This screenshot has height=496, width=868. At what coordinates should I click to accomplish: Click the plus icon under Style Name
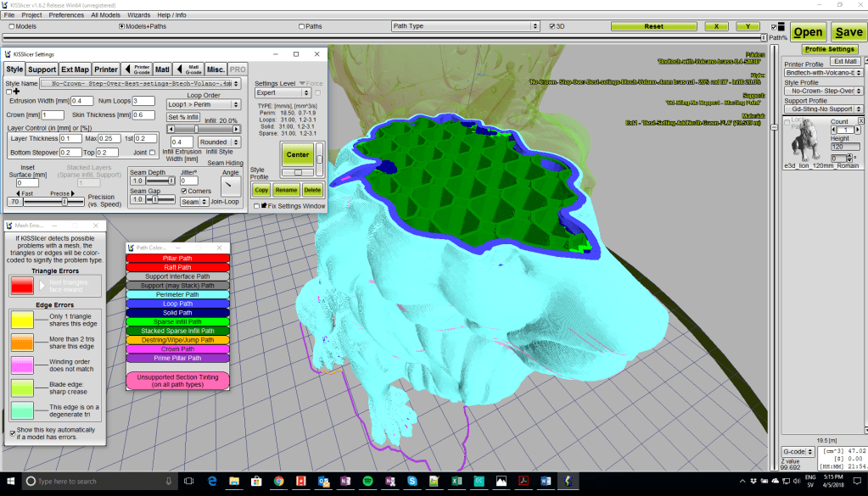(15, 91)
